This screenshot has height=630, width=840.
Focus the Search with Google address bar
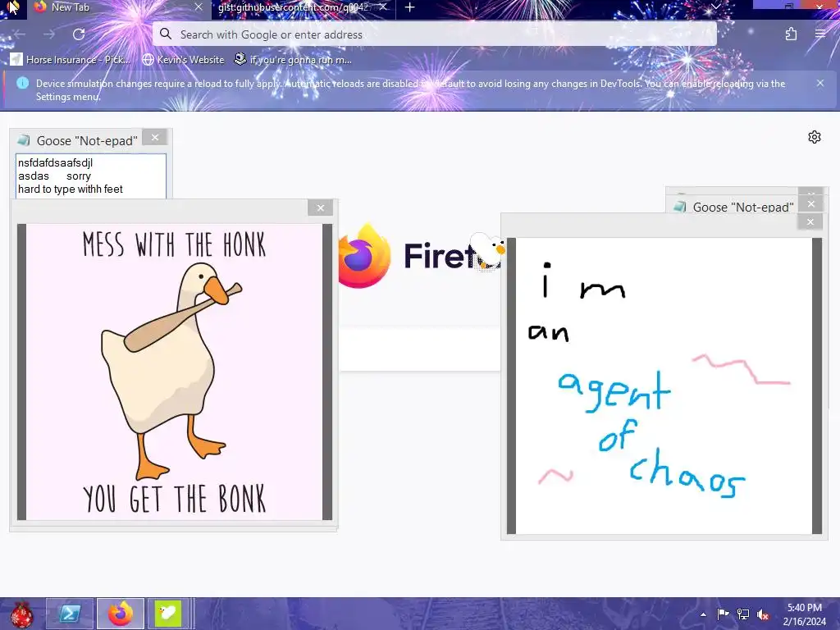[435, 34]
